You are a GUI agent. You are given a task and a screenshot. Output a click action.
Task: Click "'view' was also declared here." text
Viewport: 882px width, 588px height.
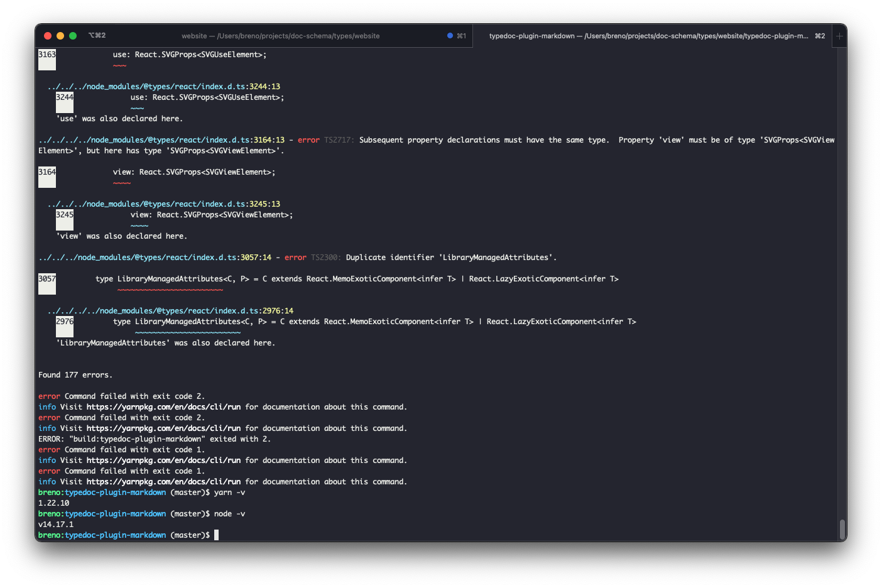click(122, 236)
